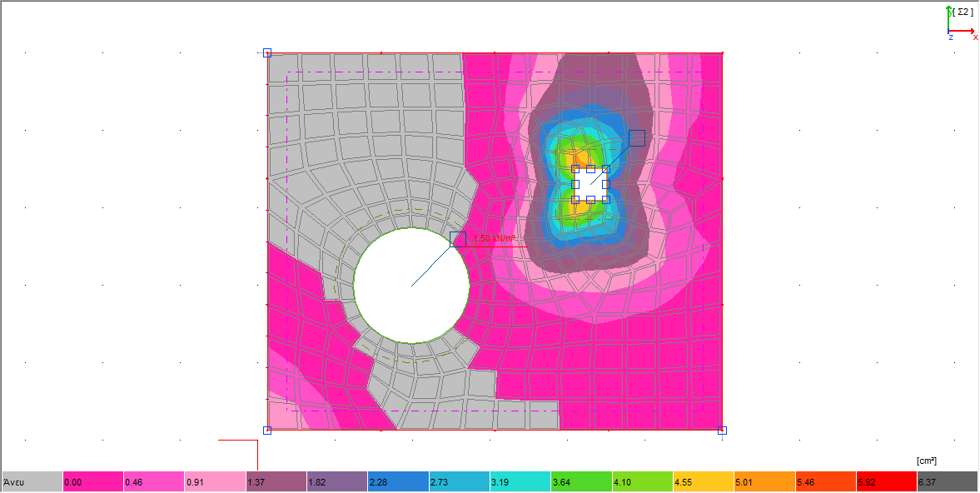980x493 pixels.
Task: Pick the gray 'Άνευ' legend swatch
Action: click(32, 481)
